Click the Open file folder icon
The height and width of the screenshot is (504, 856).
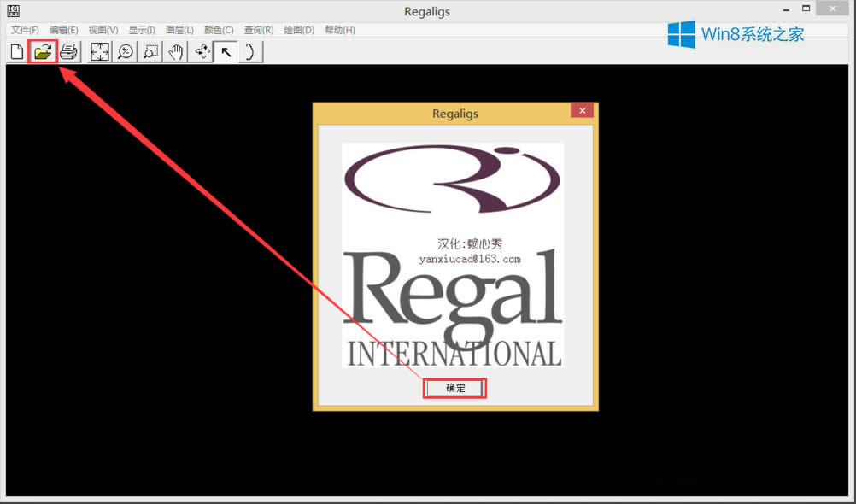(43, 52)
